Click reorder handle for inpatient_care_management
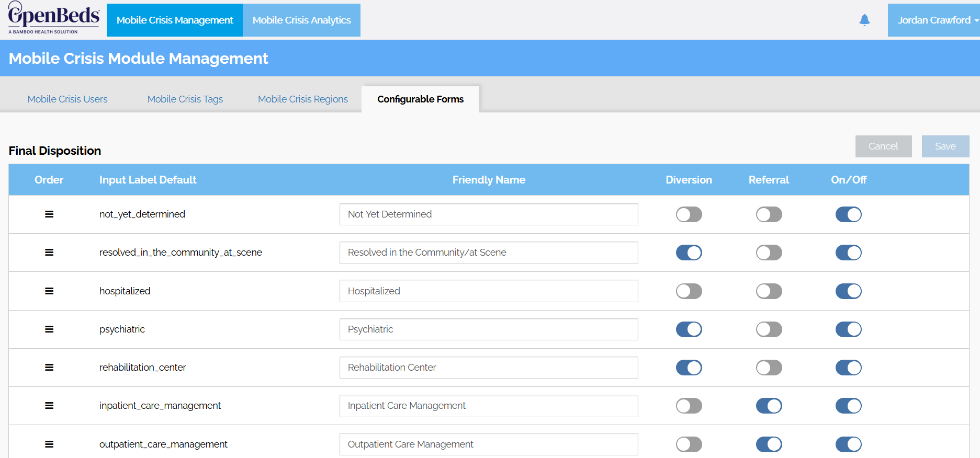The image size is (980, 458). (49, 406)
